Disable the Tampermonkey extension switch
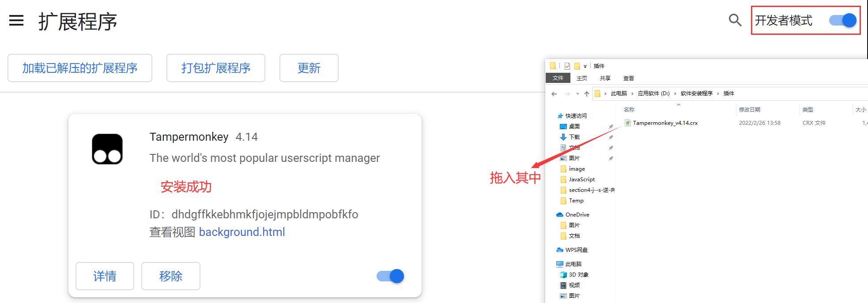 pos(390,276)
